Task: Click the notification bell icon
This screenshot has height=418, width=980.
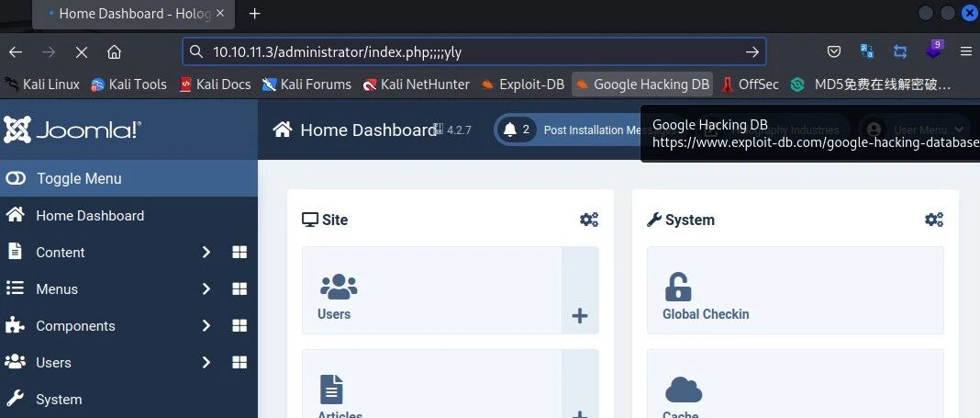Action: click(x=510, y=130)
